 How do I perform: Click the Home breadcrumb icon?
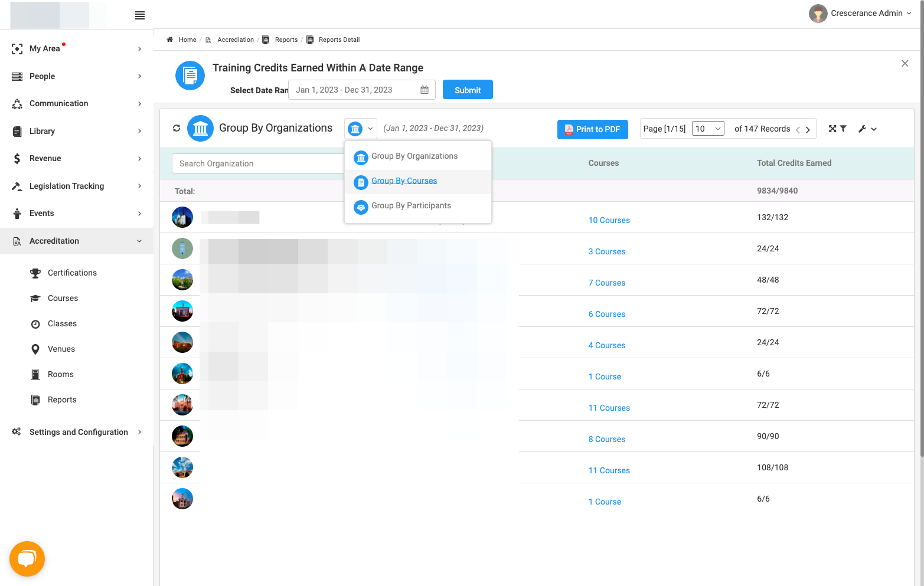tap(169, 40)
